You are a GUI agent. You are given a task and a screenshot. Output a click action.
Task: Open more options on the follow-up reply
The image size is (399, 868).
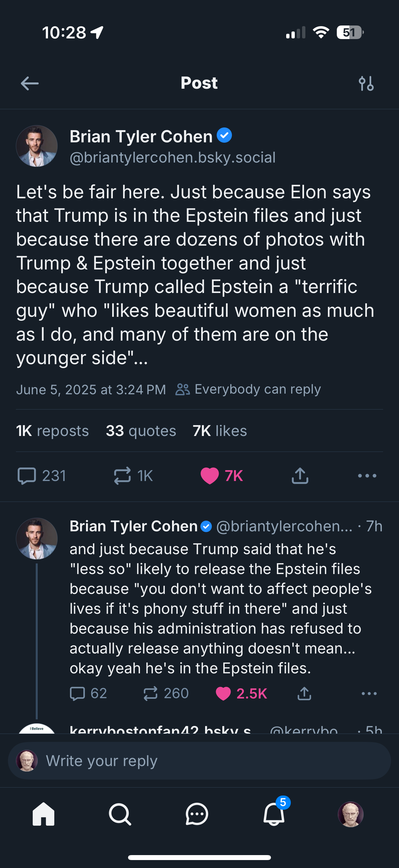click(369, 694)
